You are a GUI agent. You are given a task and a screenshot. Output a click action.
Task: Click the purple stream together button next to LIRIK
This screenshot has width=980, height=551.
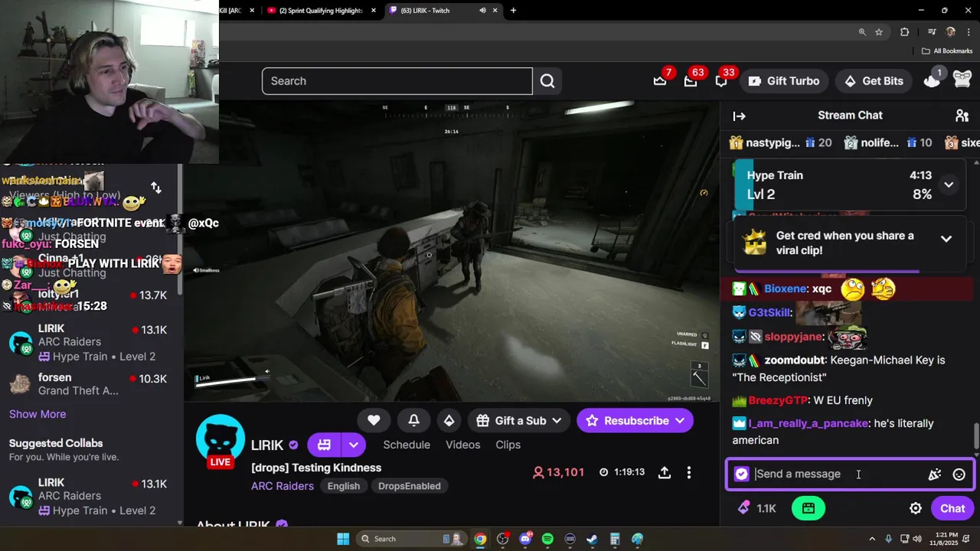pos(324,445)
